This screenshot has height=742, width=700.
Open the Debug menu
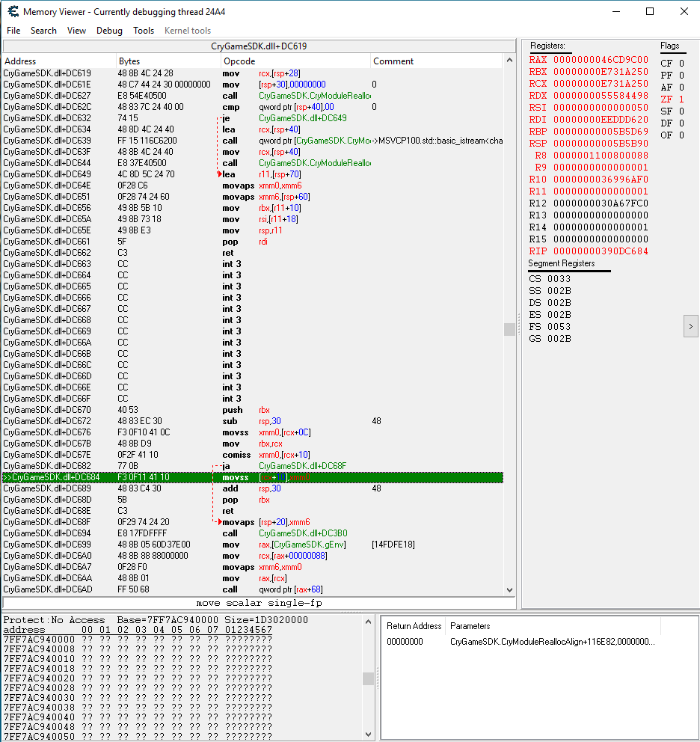click(x=109, y=31)
